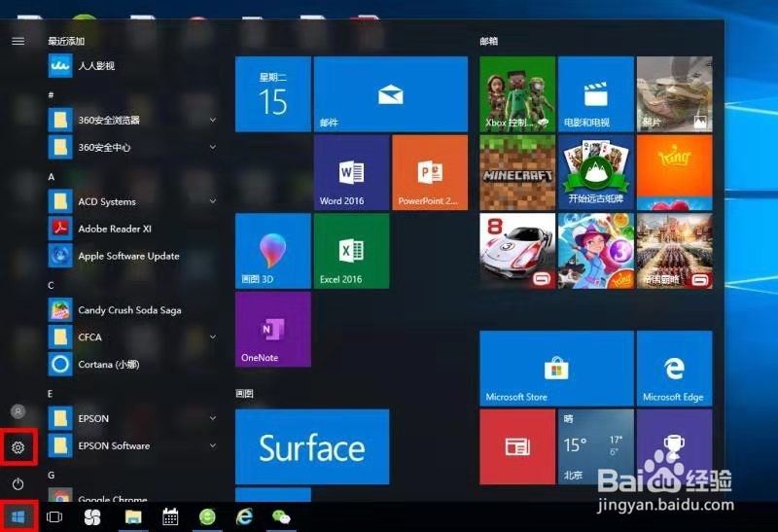Screen dimensions: 778x532
Task: Open the Xbox 控制台 tile
Action: [x=517, y=93]
